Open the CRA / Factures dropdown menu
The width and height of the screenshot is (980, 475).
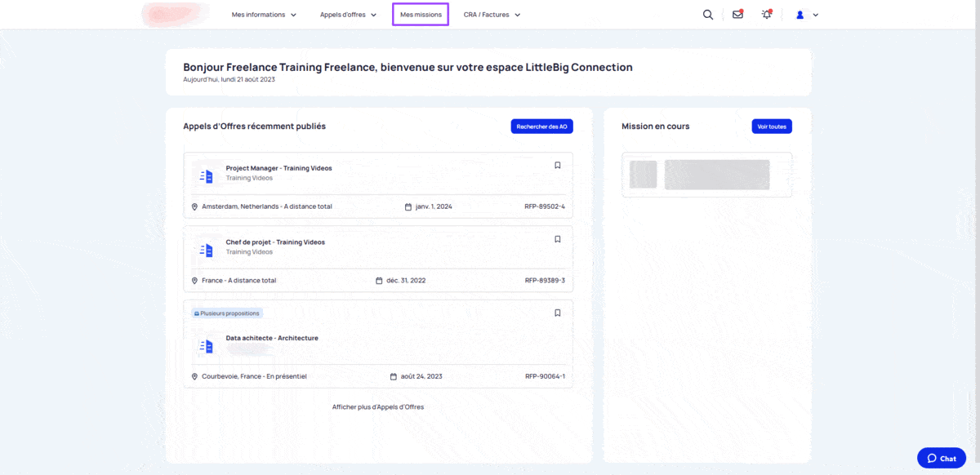coord(492,15)
